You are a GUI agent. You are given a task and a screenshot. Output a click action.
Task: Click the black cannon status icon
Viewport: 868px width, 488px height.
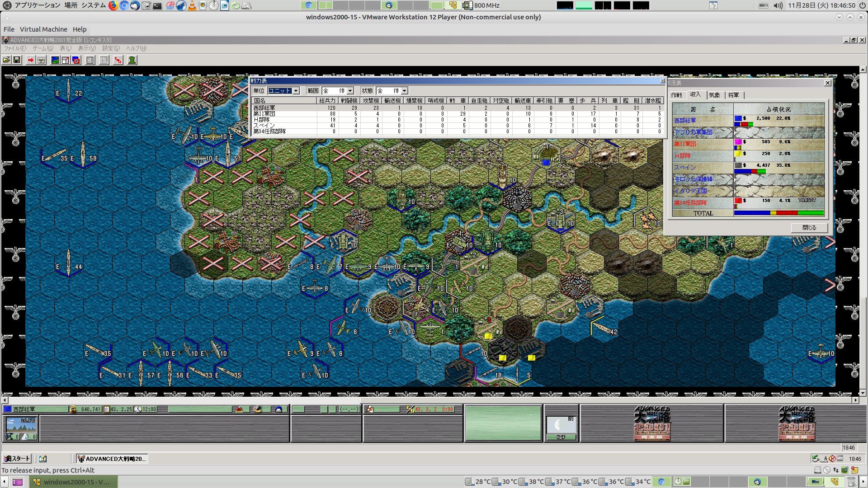[x=258, y=409]
